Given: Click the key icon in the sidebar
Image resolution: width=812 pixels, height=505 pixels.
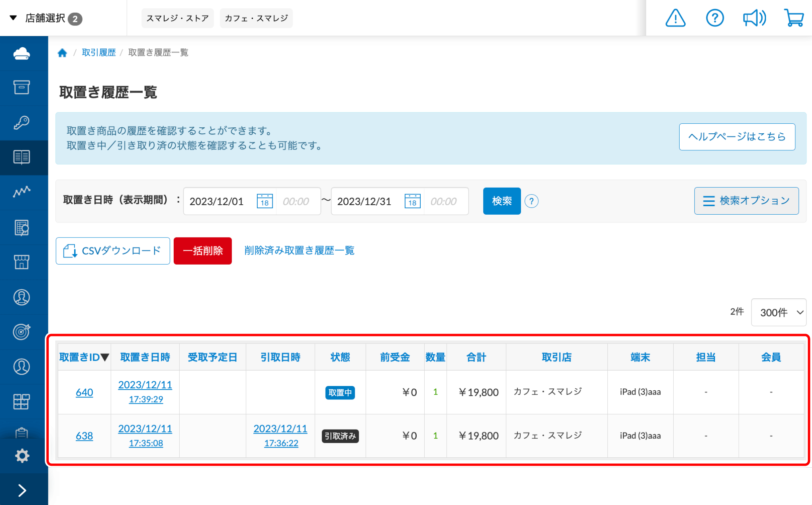Looking at the screenshot, I should tap(22, 122).
